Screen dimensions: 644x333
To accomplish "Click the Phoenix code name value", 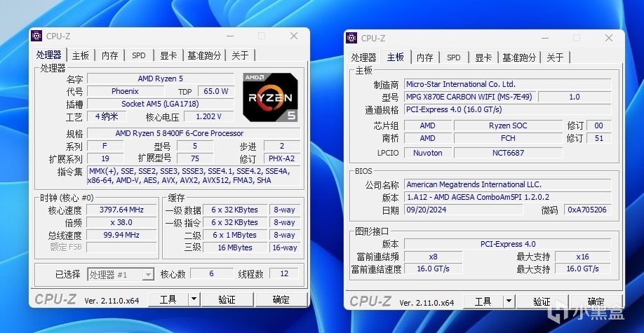I will [x=126, y=91].
